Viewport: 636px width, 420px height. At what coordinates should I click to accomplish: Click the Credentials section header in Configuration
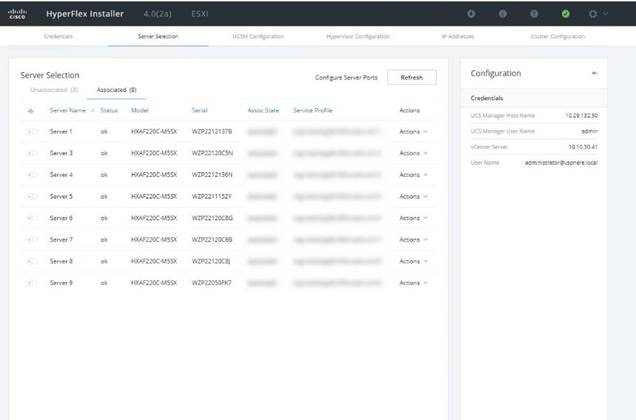click(x=487, y=98)
